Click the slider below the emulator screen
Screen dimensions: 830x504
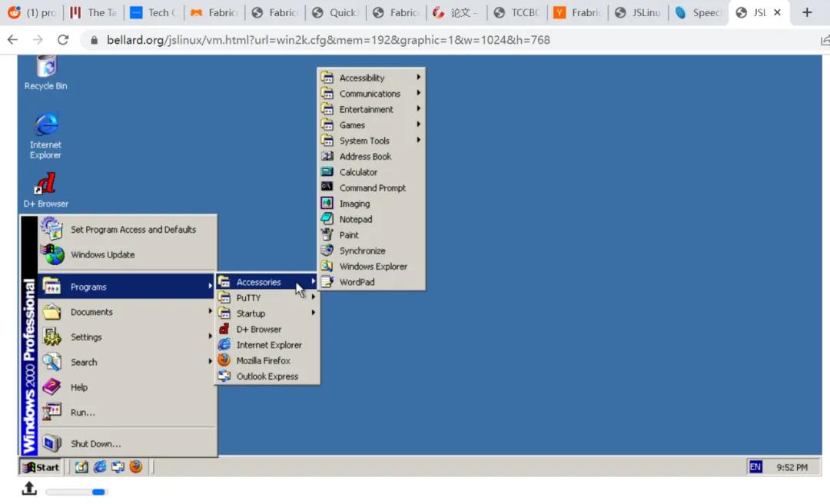(76, 492)
